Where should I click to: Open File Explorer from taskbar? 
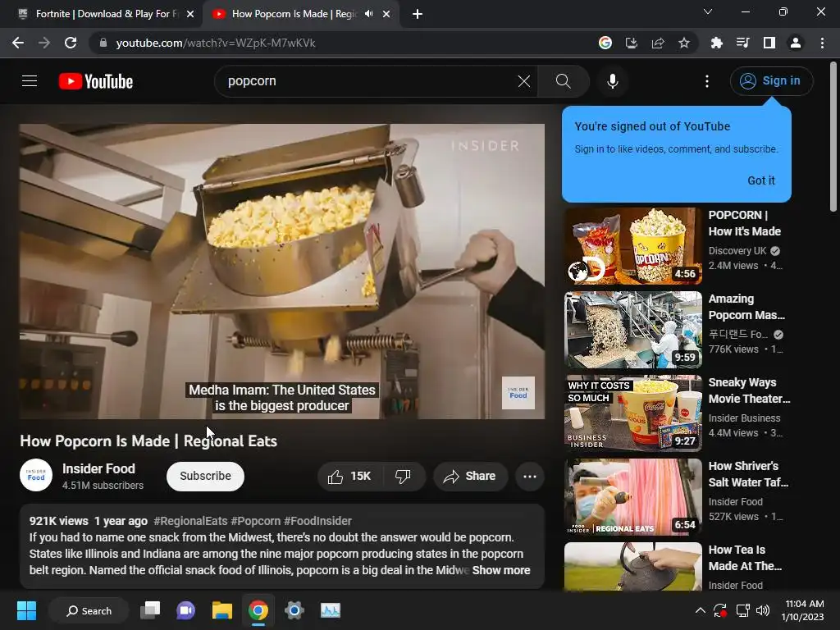[x=221, y=610]
